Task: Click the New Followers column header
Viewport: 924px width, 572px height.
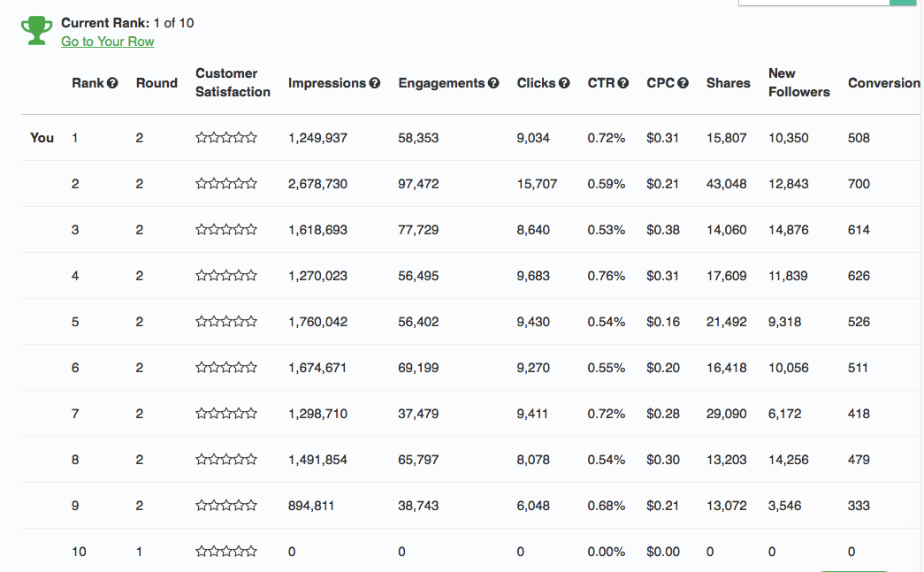Action: coord(798,82)
